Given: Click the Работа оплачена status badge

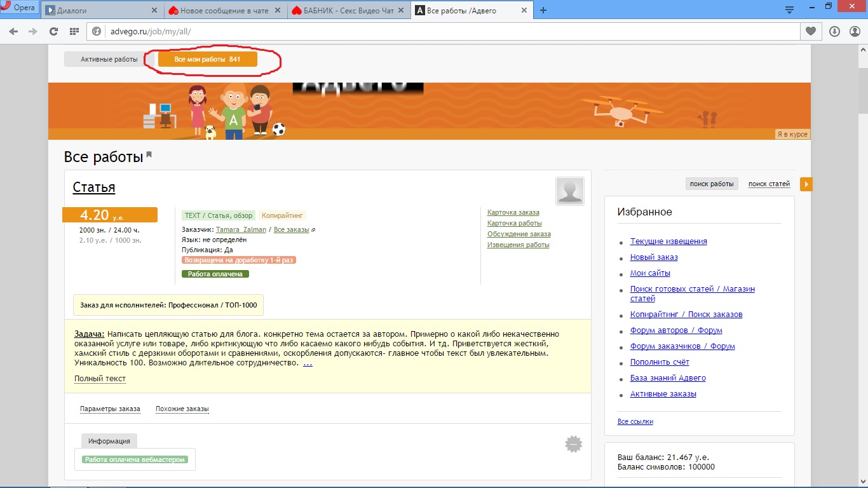Looking at the screenshot, I should [x=215, y=274].
